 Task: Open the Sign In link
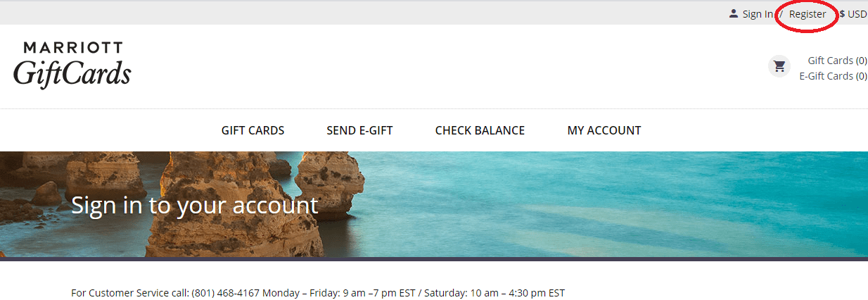click(x=758, y=14)
